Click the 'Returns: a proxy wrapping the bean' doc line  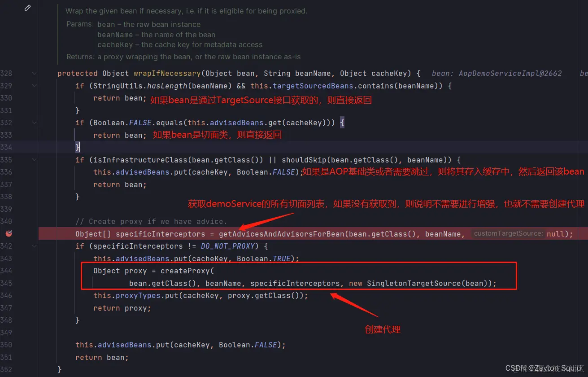coord(183,57)
